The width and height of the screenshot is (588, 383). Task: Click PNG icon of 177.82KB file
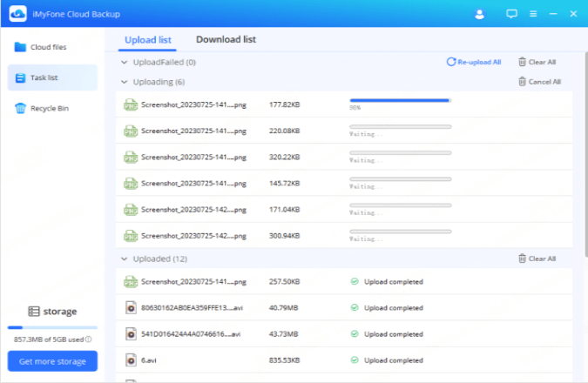(x=131, y=104)
